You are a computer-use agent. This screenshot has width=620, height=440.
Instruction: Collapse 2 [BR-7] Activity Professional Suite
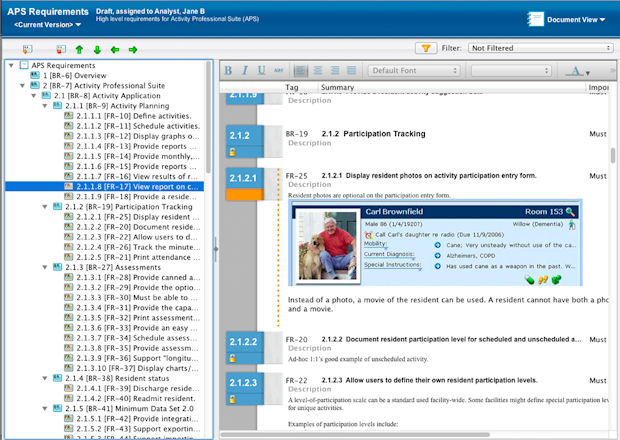(x=23, y=85)
